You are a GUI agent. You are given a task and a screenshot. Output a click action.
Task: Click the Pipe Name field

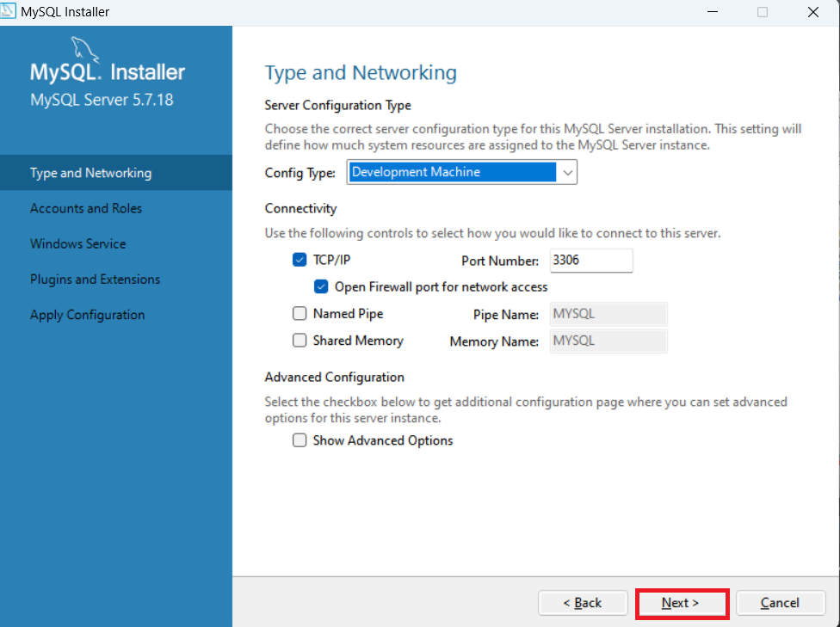[608, 314]
